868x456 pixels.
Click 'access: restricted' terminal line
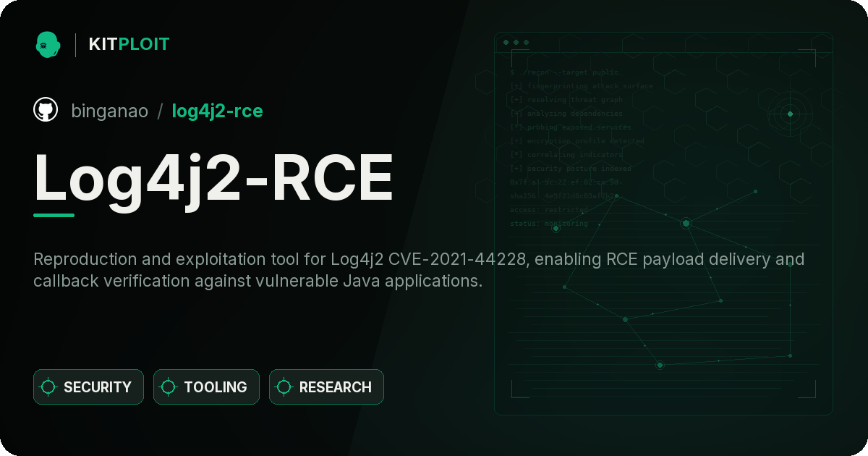tap(549, 210)
